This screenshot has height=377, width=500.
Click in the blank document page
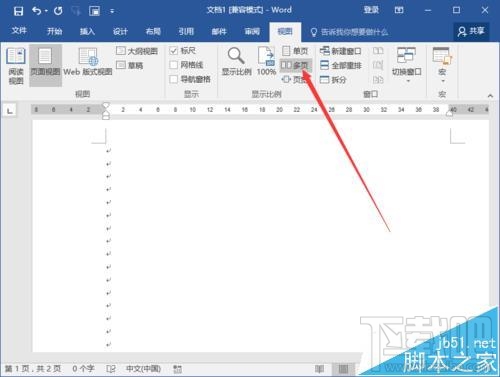pos(260,235)
